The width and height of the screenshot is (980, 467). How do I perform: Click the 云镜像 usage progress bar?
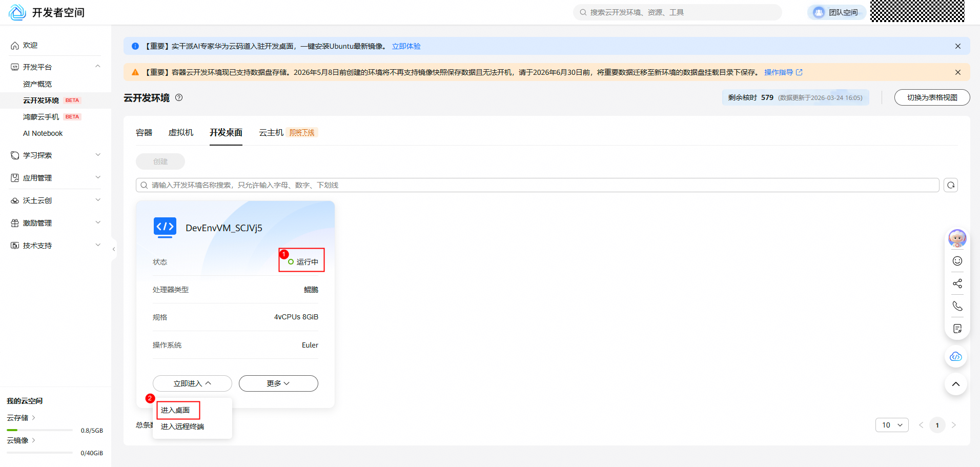39,453
